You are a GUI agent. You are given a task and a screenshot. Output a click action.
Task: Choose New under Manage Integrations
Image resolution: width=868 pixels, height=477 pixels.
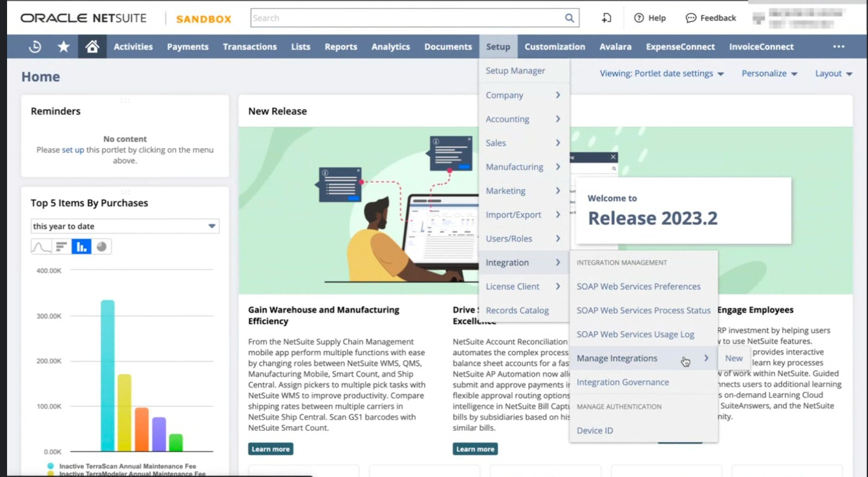click(733, 358)
